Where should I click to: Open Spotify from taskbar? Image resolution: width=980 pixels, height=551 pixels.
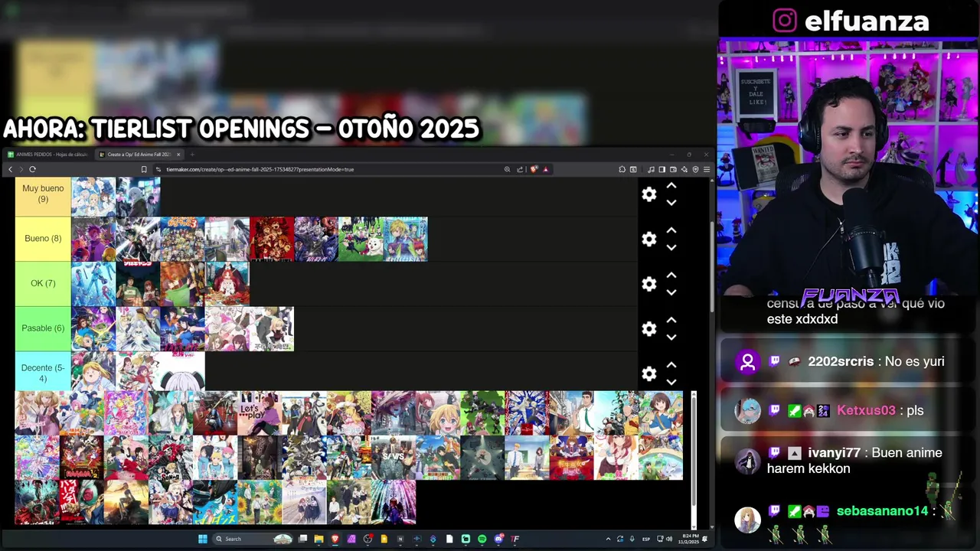pos(482,539)
